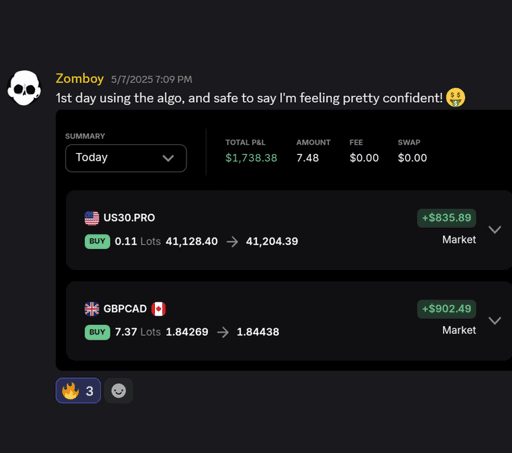This screenshot has height=453, width=512.
Task: Click the US flag icon beside US30.PRO
Action: click(92, 218)
